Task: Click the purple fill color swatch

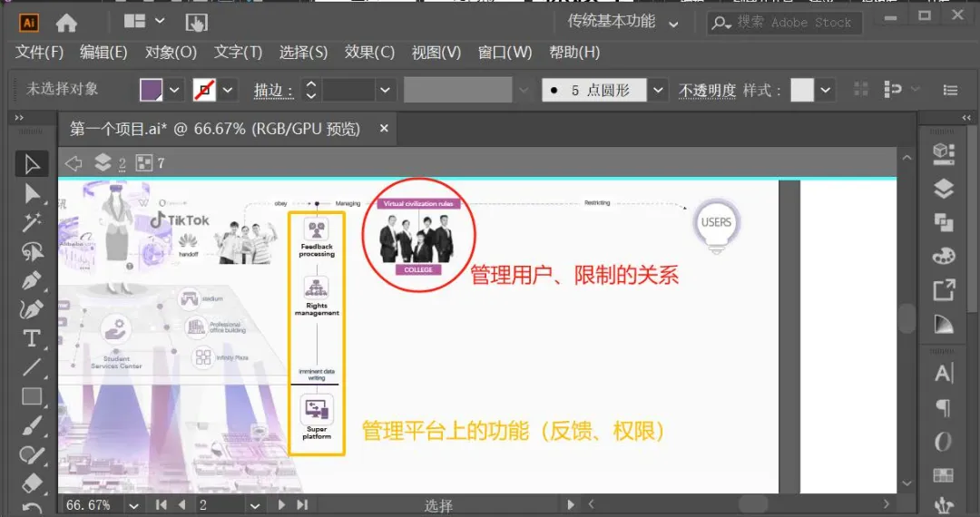Action: [x=152, y=90]
